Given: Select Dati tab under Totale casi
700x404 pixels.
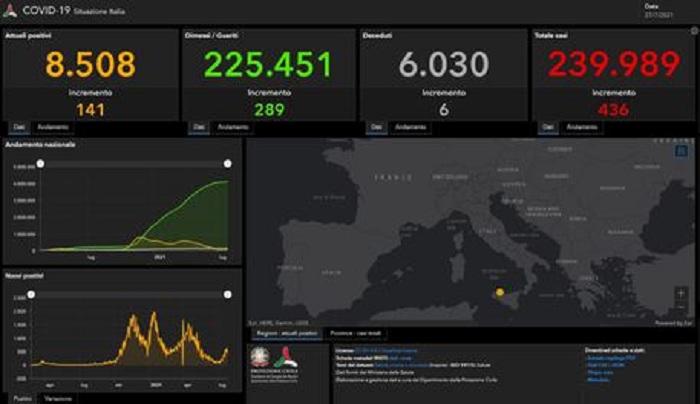Looking at the screenshot, I should [547, 127].
